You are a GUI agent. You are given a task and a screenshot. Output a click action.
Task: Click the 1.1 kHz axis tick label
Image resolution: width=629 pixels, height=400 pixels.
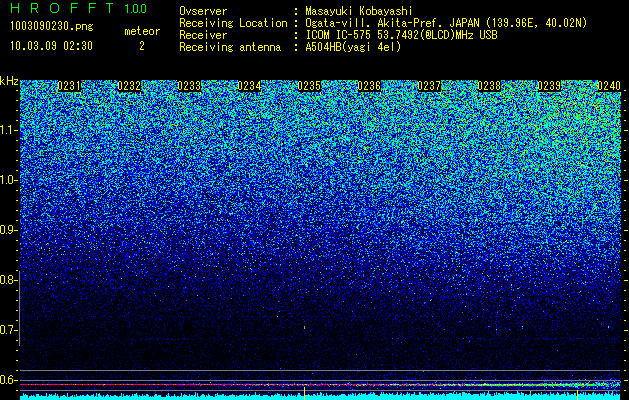pyautogui.click(x=8, y=130)
